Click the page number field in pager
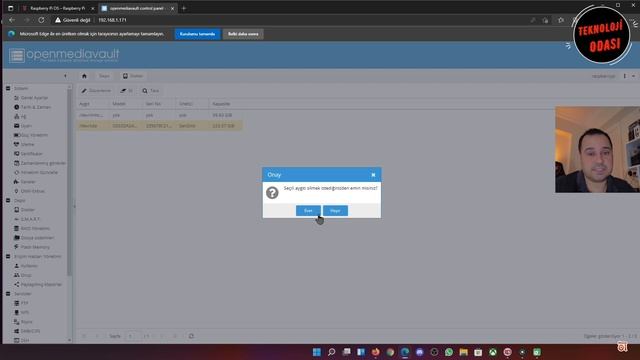Viewport: 640px width, 360px height. point(131,336)
